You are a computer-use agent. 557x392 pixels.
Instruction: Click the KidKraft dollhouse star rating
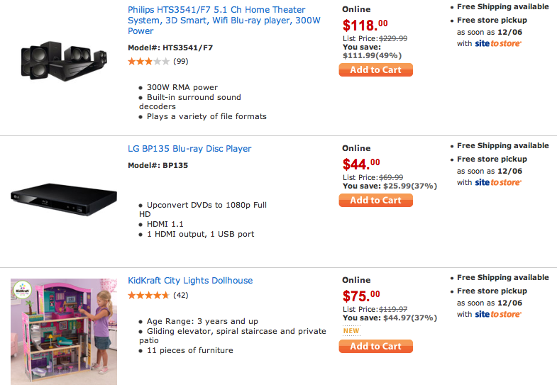(x=148, y=295)
